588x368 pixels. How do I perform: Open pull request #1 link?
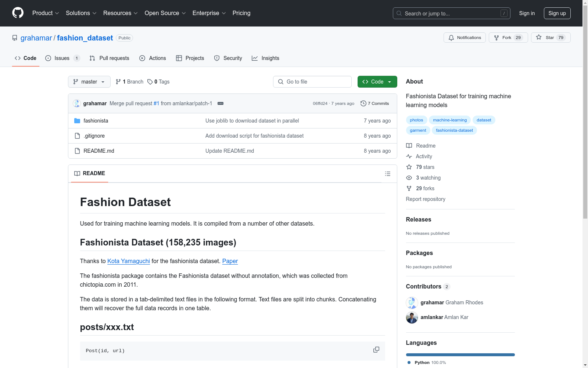[157, 103]
